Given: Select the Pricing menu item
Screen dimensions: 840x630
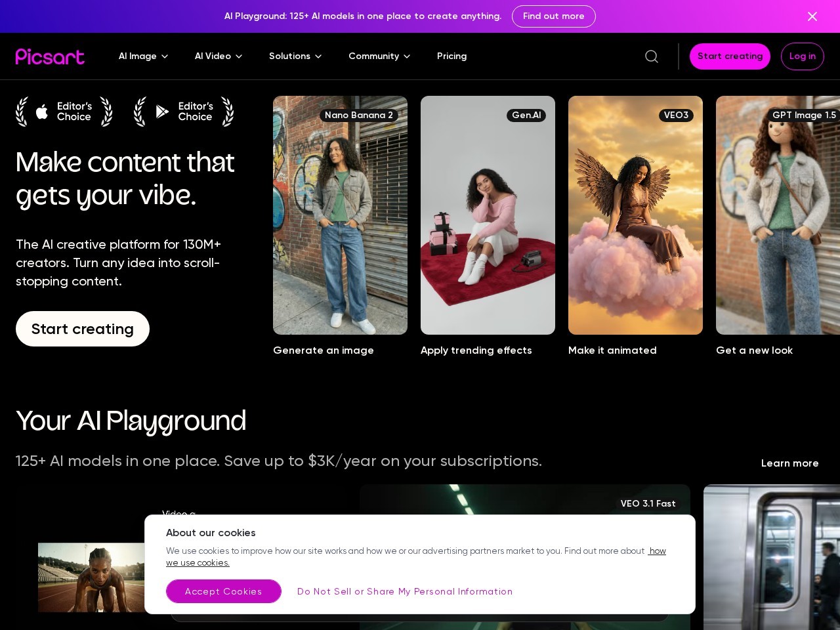Looking at the screenshot, I should 451,56.
